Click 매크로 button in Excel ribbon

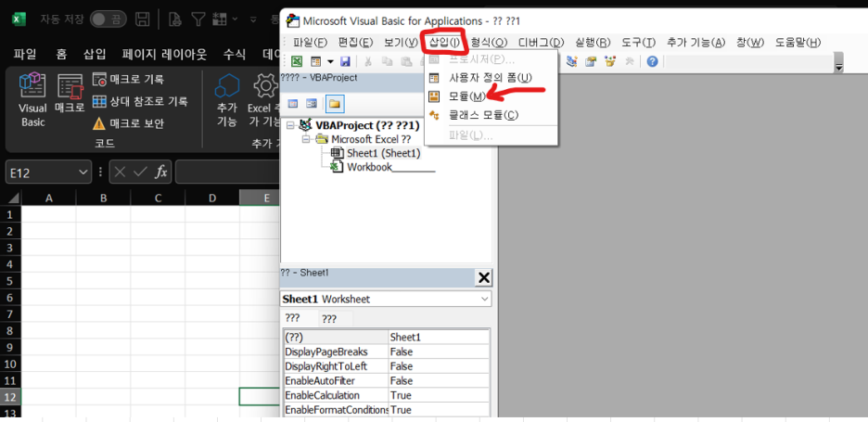pyautogui.click(x=70, y=95)
